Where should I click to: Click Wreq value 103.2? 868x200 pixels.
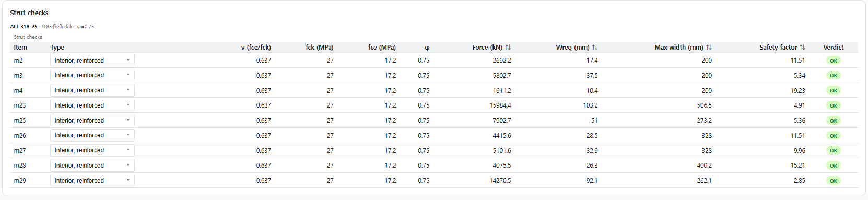[x=591, y=105]
